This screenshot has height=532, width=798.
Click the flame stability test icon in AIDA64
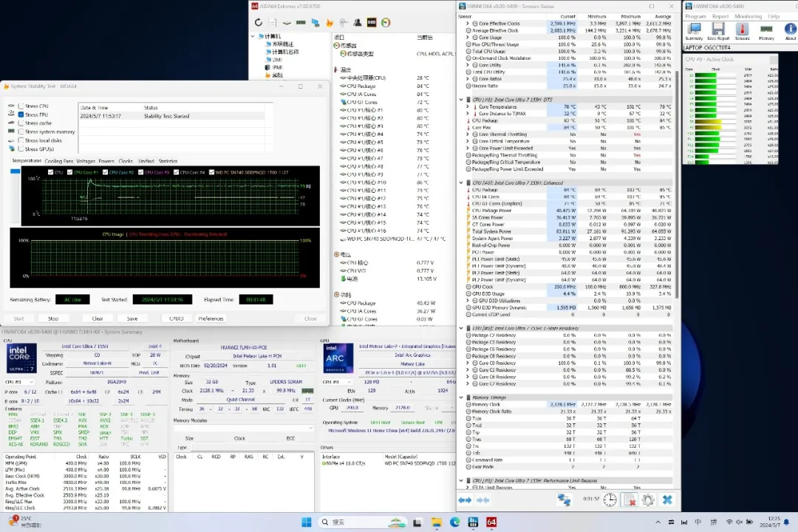329,23
